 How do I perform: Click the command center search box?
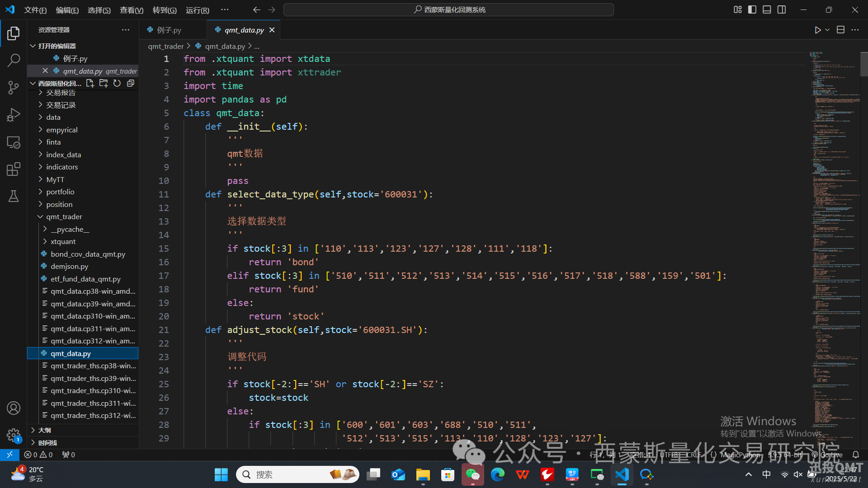pyautogui.click(x=448, y=9)
